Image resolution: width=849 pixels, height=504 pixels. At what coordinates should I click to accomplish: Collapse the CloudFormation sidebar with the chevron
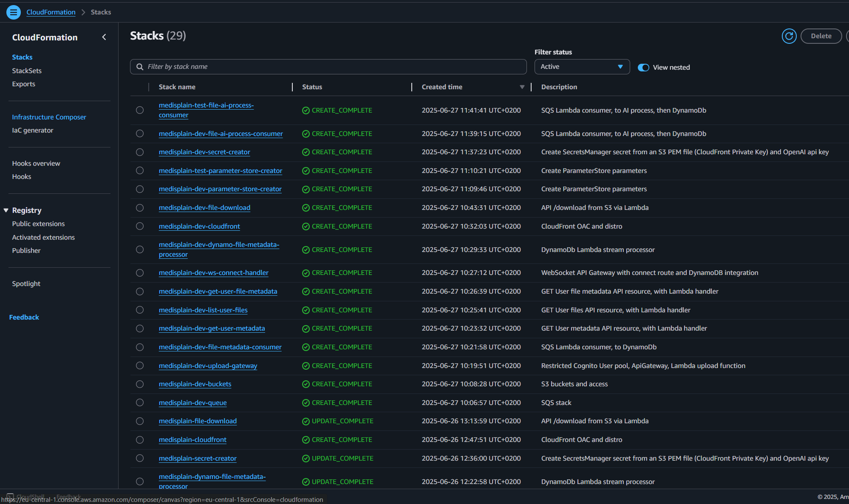coord(104,37)
